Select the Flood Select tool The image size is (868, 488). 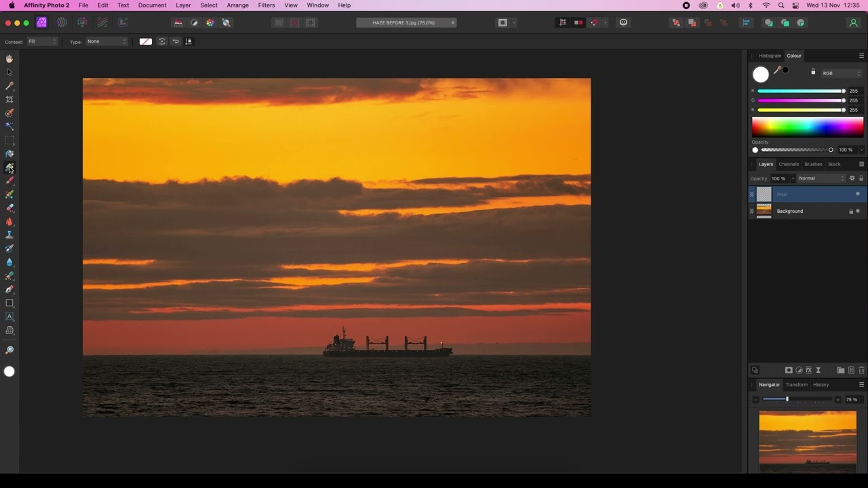pyautogui.click(x=9, y=127)
